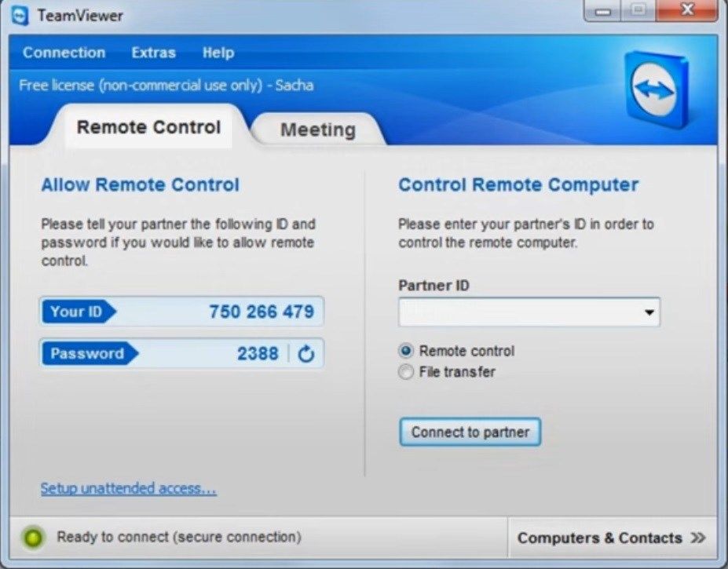
Task: Expand Computers & Contacts with the double chevron
Action: (x=697, y=538)
